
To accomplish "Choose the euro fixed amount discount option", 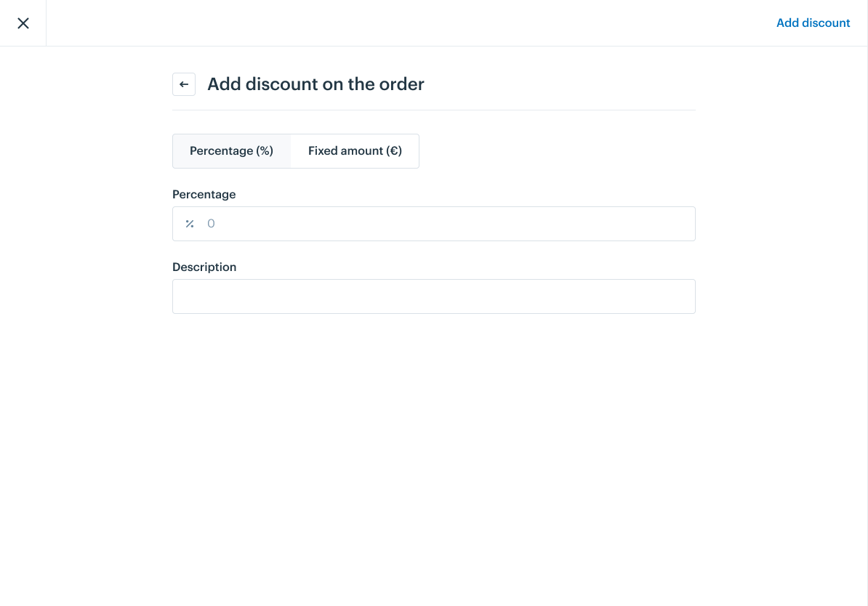I will coord(355,151).
